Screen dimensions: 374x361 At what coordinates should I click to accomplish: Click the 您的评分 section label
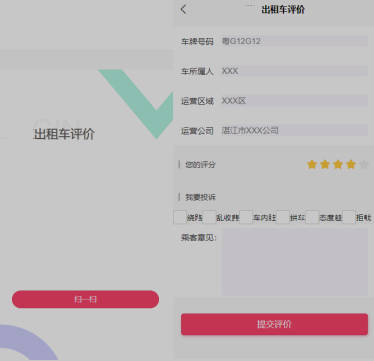pyautogui.click(x=200, y=164)
